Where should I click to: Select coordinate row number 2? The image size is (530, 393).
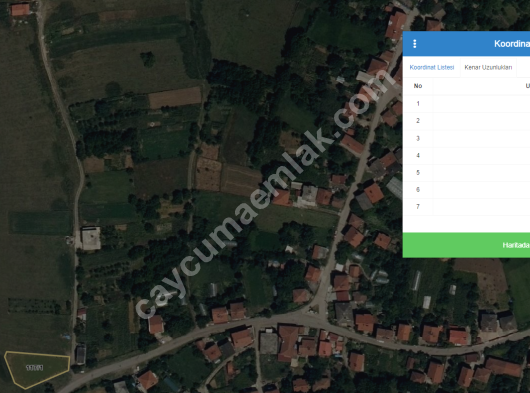(x=466, y=121)
